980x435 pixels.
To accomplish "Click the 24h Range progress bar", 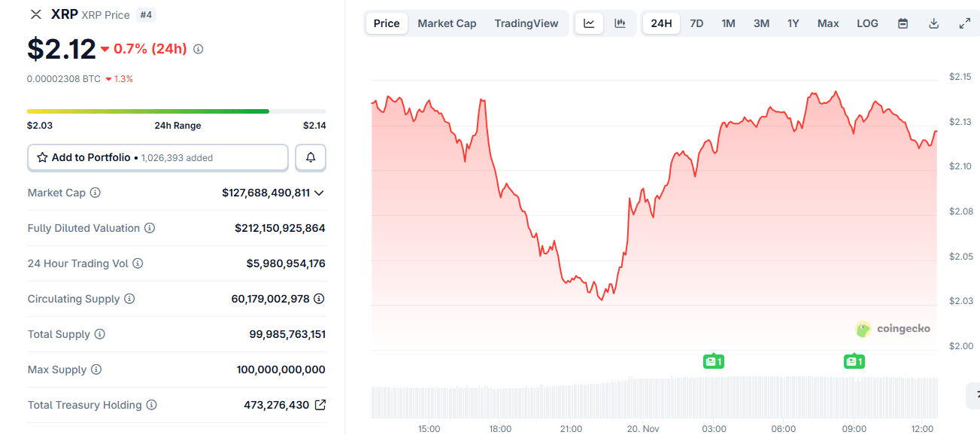I will (176, 111).
